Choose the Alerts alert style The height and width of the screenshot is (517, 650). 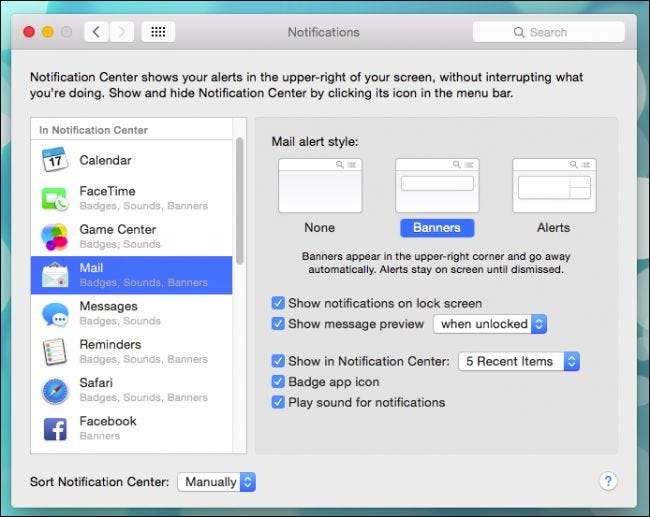pyautogui.click(x=553, y=185)
